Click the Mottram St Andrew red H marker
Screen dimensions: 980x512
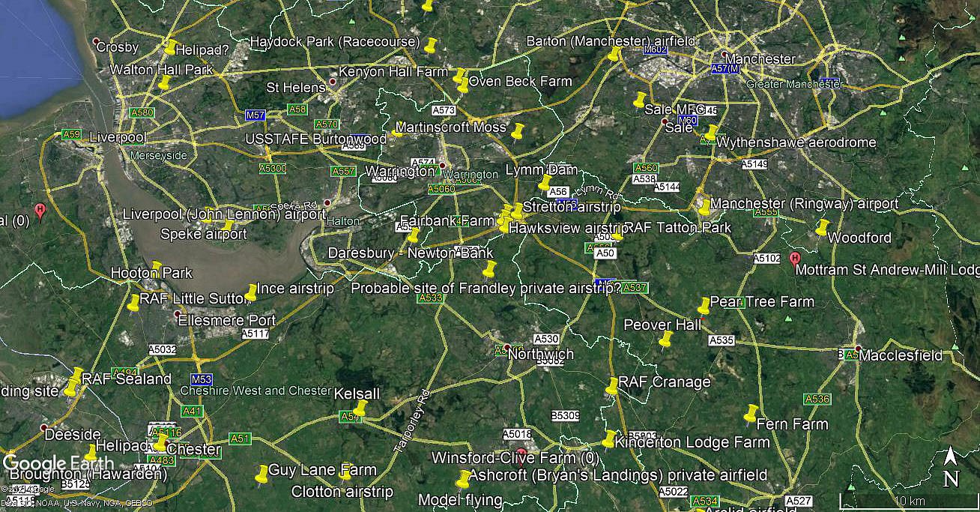tap(795, 259)
